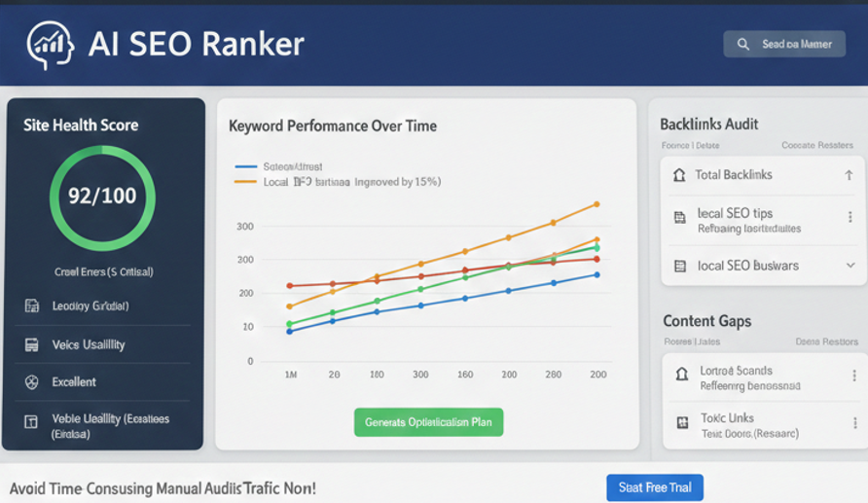Click the Total Backlinks home icon

[x=679, y=175]
